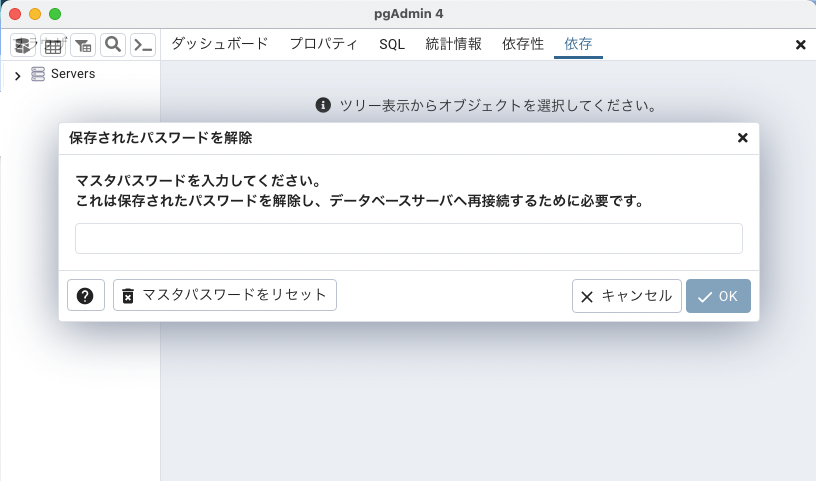
Task: Confirm with the OK button
Action: [718, 296]
